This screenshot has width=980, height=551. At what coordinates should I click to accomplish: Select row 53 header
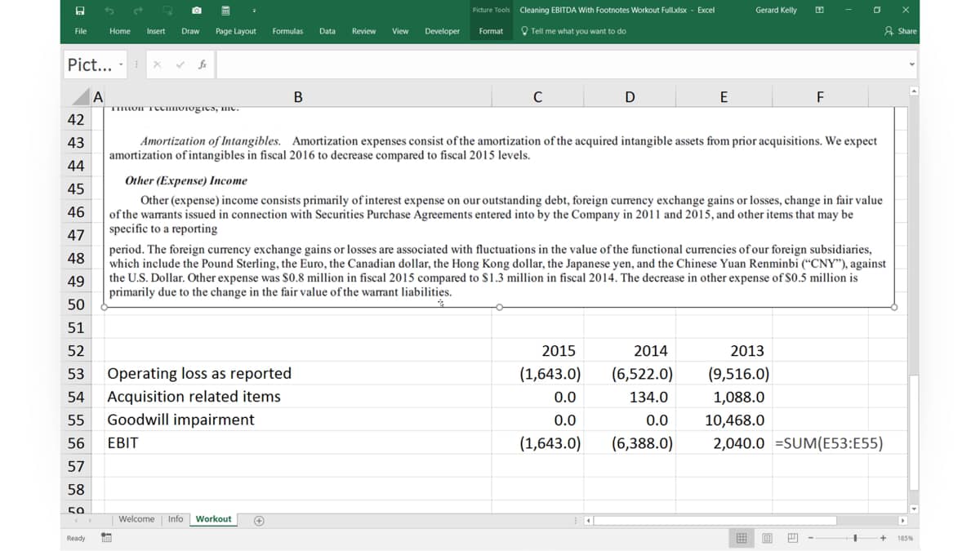(76, 374)
